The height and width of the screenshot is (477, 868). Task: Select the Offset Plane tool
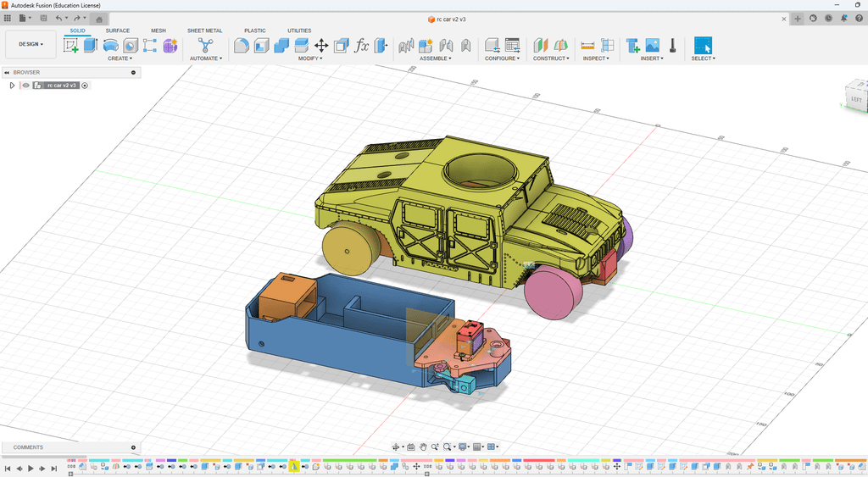[540, 46]
